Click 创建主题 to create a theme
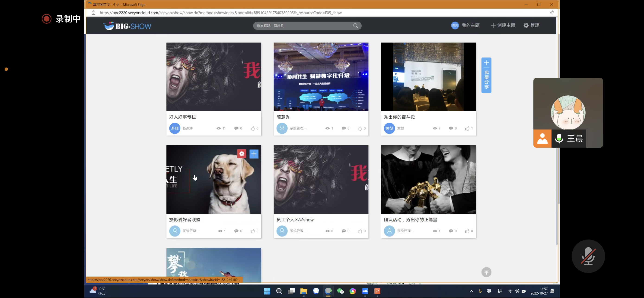The height and width of the screenshot is (298, 644). tap(503, 25)
